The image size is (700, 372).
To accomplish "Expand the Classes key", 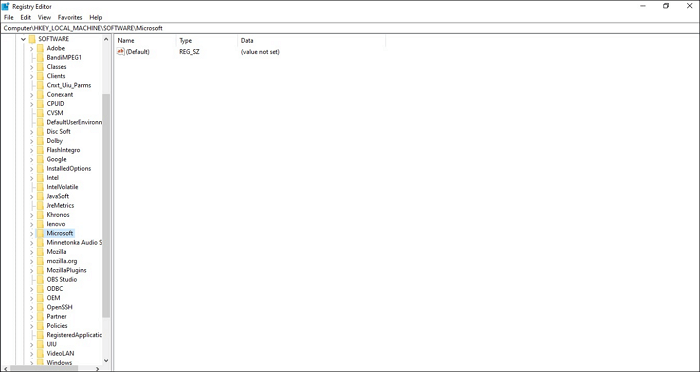I will (32, 67).
